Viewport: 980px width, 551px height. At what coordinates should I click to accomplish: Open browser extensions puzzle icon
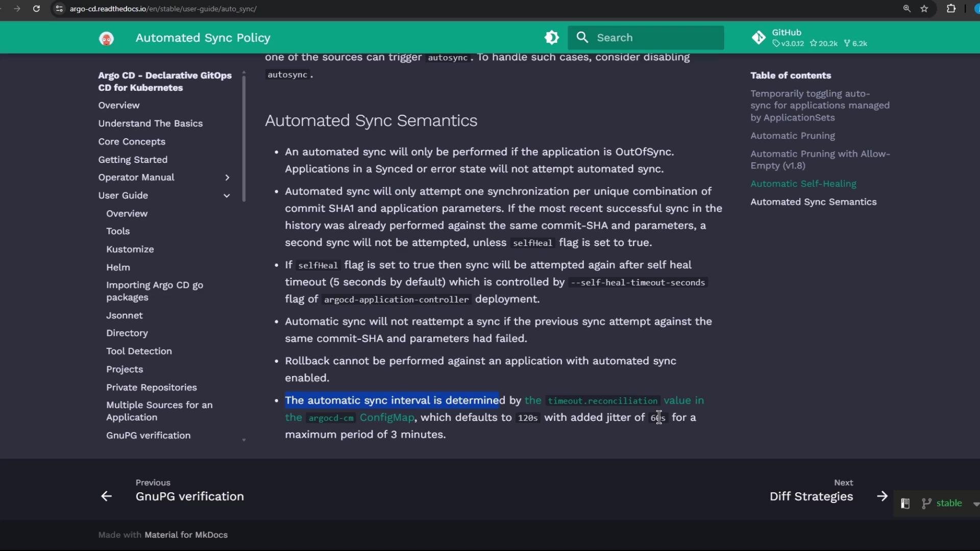[951, 9]
